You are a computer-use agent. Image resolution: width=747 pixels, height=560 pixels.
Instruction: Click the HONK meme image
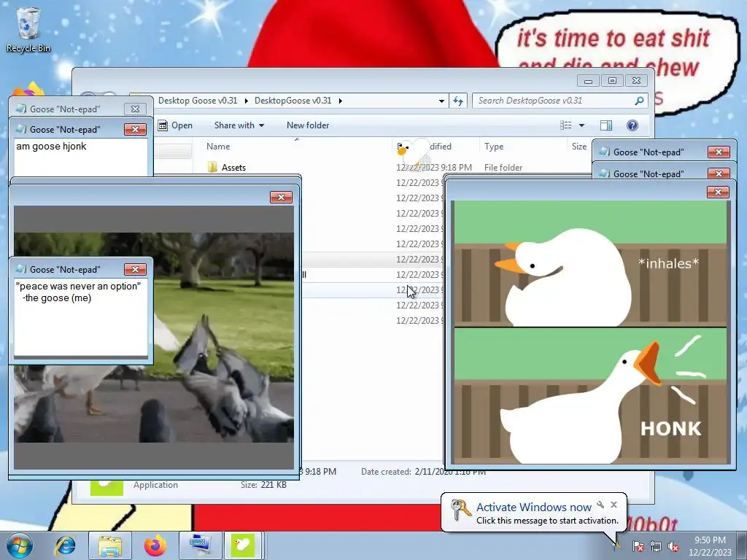pos(591,332)
